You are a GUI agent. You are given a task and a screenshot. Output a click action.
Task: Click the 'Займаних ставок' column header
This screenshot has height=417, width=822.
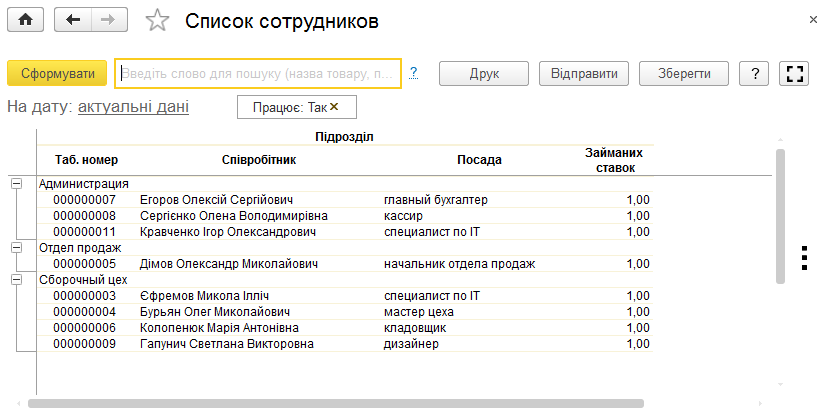(614, 161)
